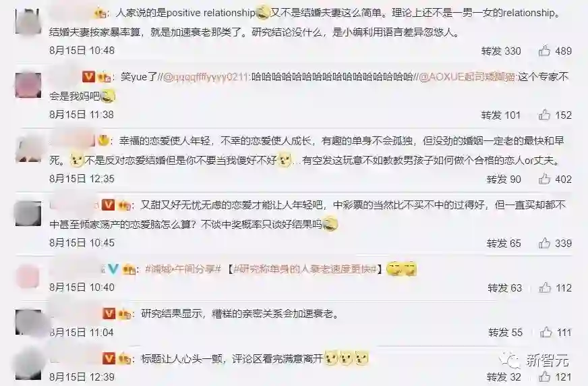Open the @AOXUE mention link
Viewport: 588px width, 386px height.
point(467,77)
